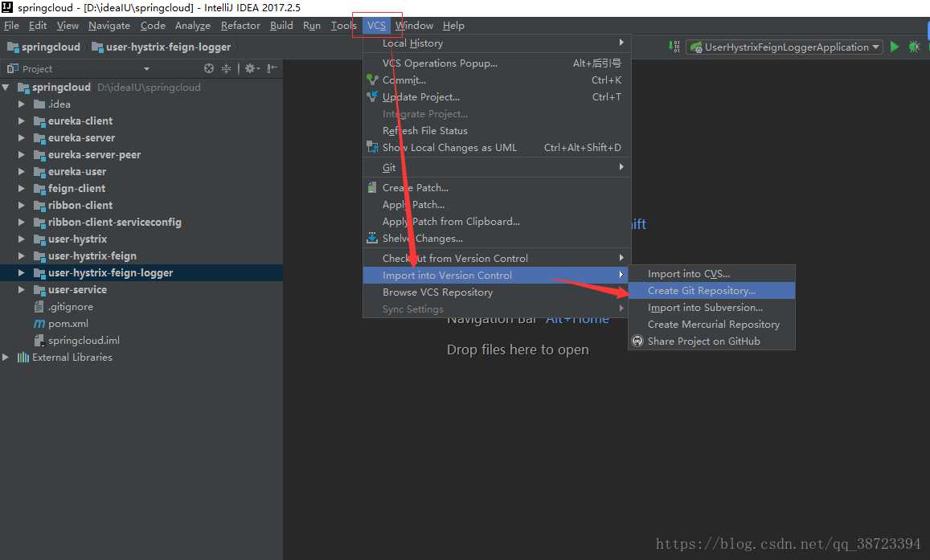
Task: Select Import into CVS... entry
Action: (x=711, y=274)
